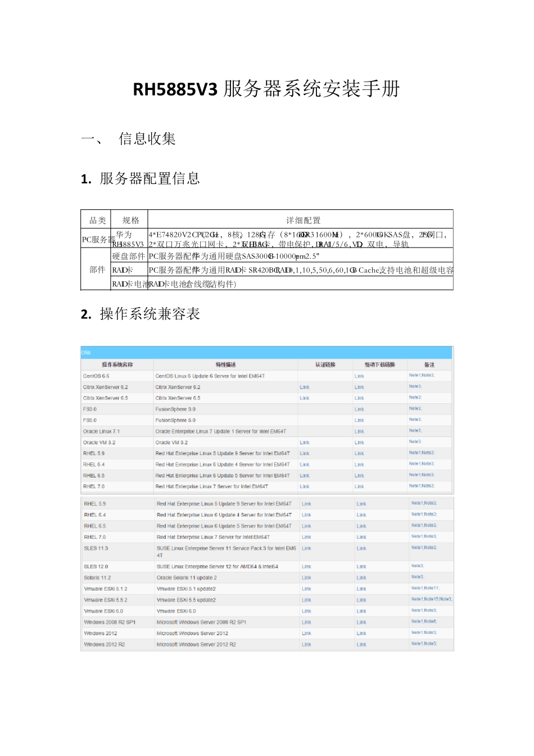534x756 pixels.
Task: Select the heading 一、信息收集
Action: 128,139
